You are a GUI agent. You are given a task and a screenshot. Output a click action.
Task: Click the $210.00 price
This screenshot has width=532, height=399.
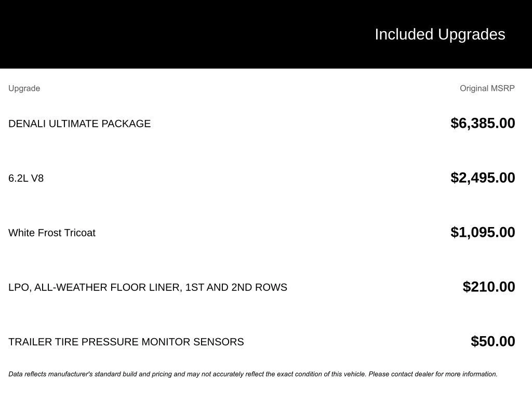coord(489,287)
